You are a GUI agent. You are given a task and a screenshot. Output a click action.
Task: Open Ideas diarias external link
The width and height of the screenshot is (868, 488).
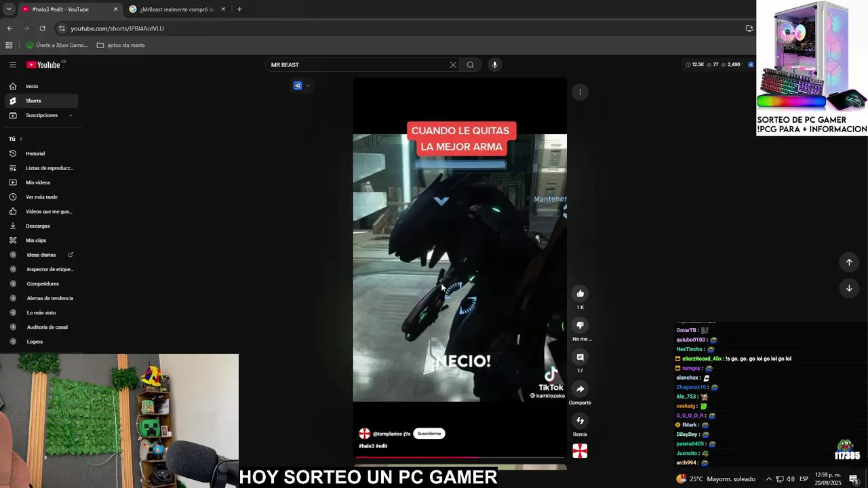[41, 255]
